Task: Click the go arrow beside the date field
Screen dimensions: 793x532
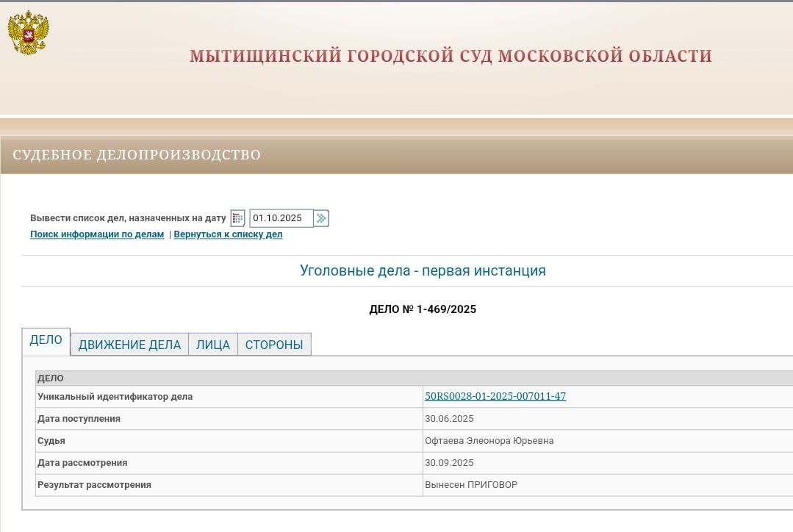Action: pos(322,218)
